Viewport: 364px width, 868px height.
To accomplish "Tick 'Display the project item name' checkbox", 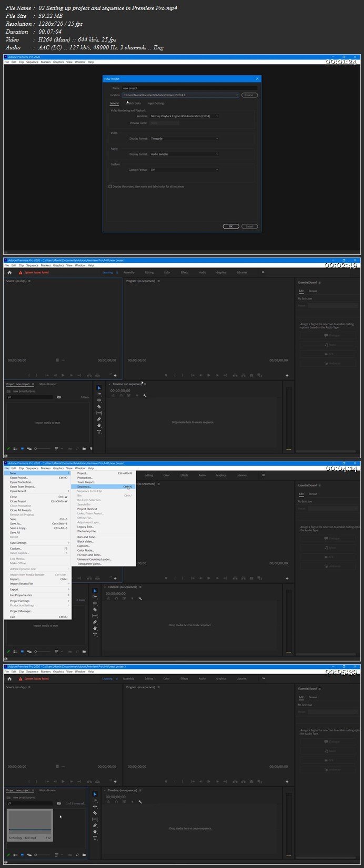I will [110, 187].
